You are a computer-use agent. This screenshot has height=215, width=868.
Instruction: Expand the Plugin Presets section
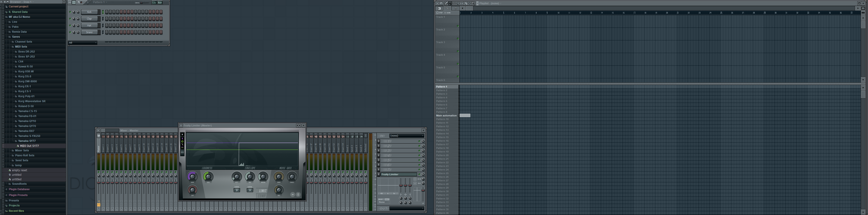click(18, 195)
